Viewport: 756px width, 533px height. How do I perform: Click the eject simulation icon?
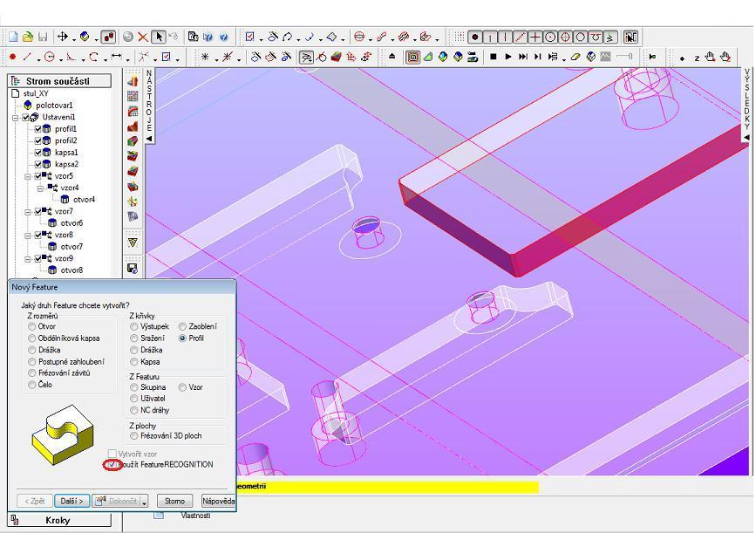(392, 57)
